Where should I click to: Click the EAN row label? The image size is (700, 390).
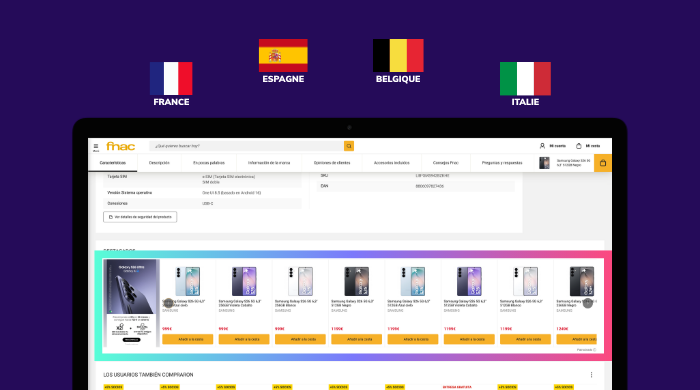point(324,186)
